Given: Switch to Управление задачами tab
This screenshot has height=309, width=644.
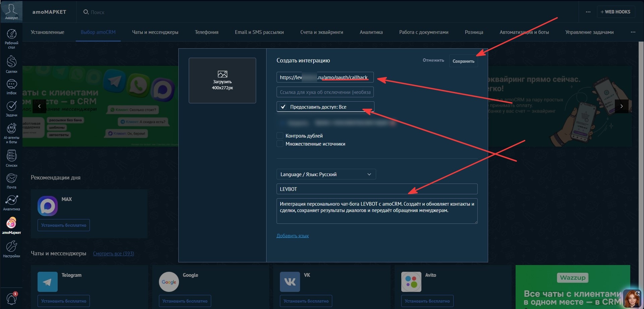Looking at the screenshot, I should [x=589, y=32].
